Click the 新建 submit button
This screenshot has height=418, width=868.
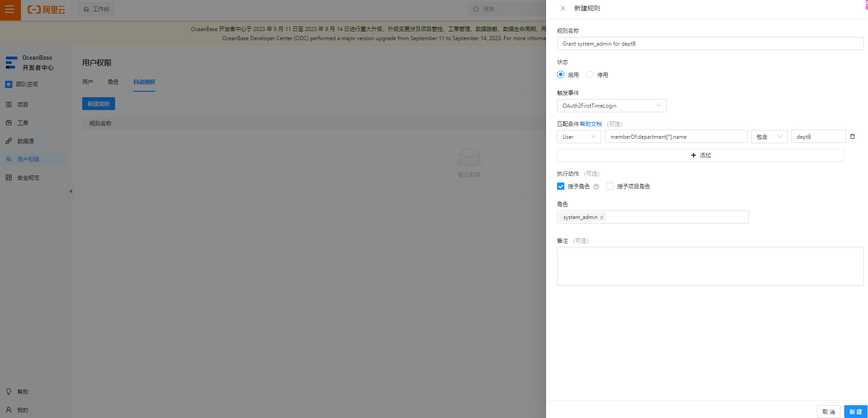point(856,412)
